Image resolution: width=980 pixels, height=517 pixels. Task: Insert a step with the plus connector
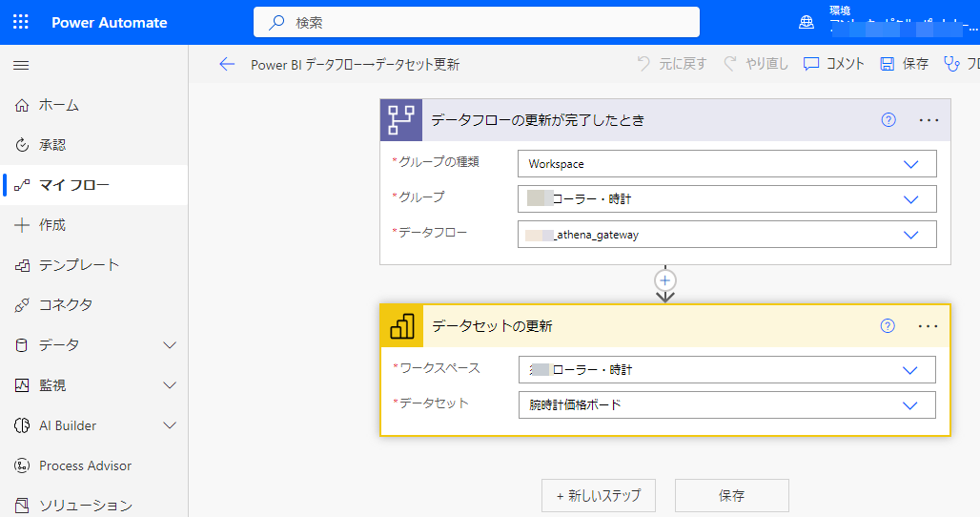[665, 280]
